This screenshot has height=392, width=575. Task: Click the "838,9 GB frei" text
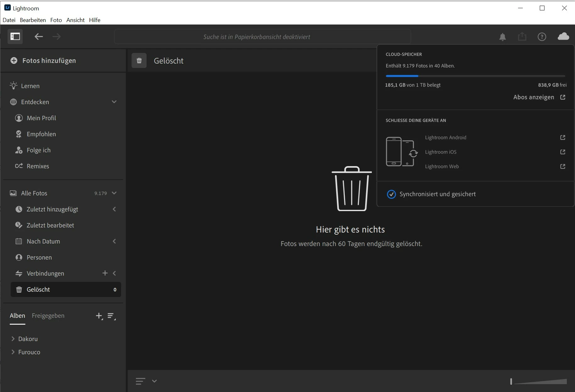click(552, 85)
